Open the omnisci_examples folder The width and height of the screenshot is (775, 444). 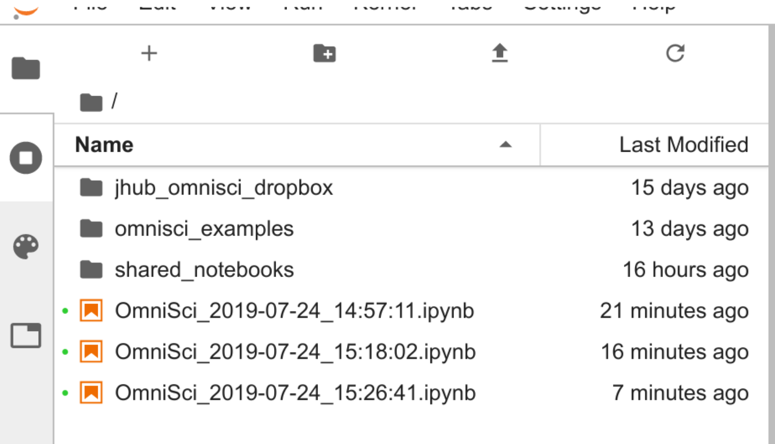coord(204,229)
